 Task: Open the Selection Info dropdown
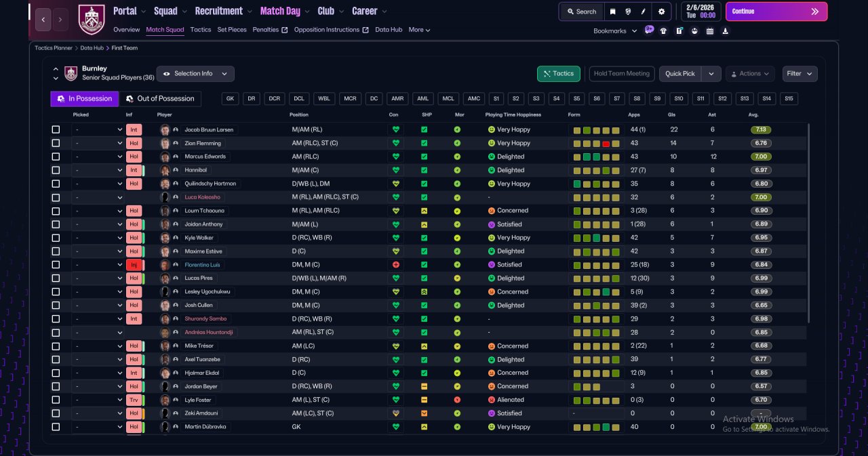point(195,73)
